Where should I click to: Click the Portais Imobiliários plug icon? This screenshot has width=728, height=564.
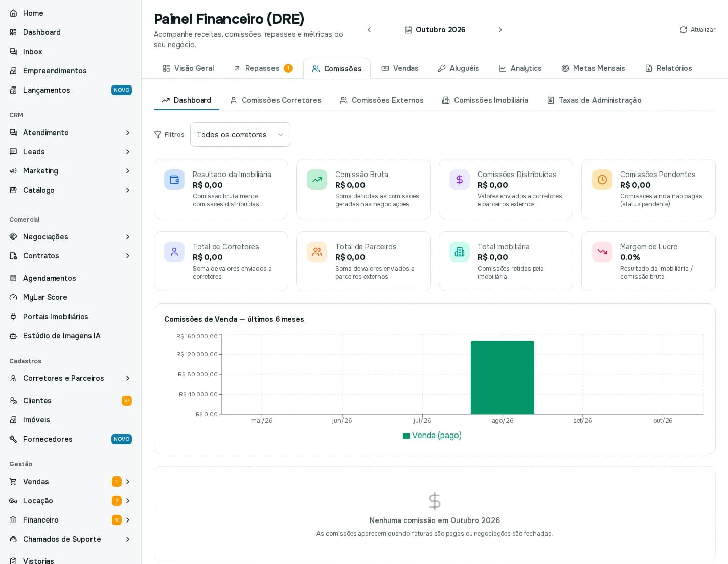13,317
